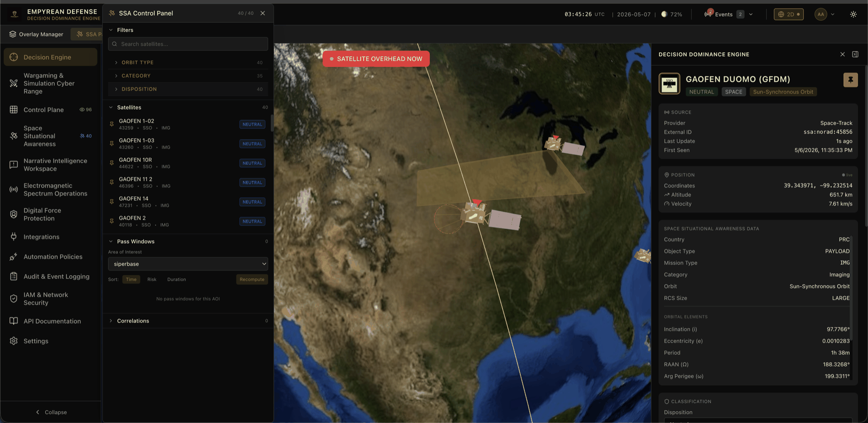This screenshot has width=868, height=423.
Task: Close the SSA Control Panel
Action: tap(263, 13)
